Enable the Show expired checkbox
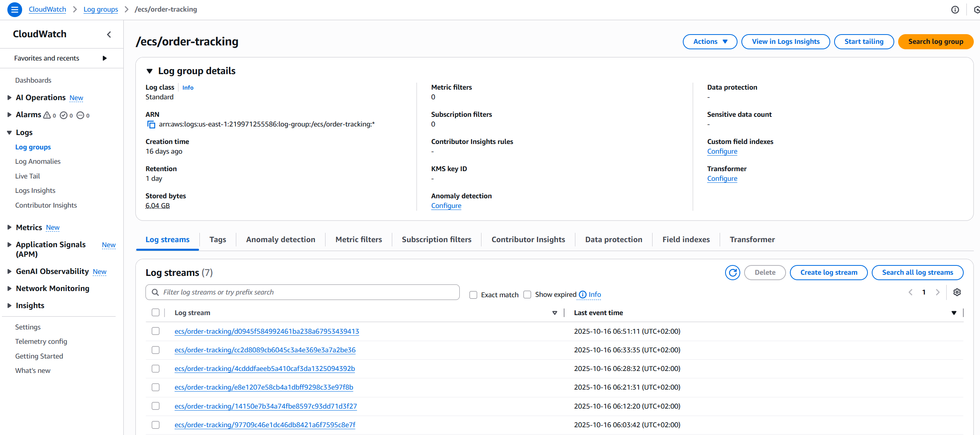Screen dimensions: 980x435 pos(527,295)
